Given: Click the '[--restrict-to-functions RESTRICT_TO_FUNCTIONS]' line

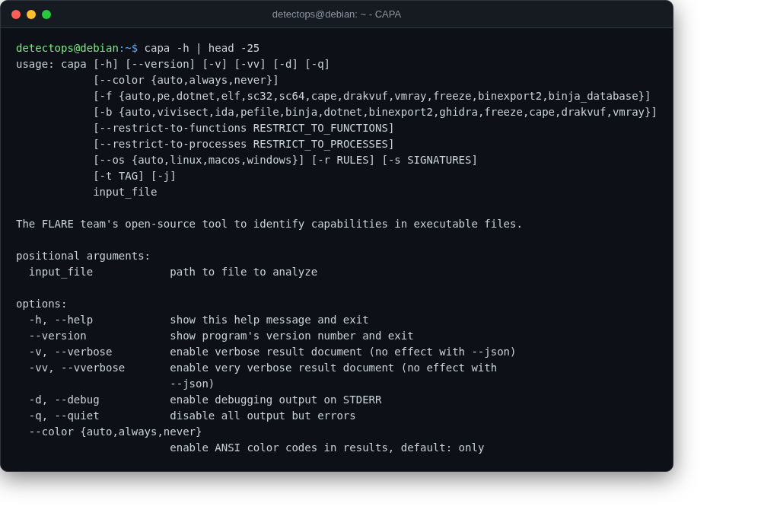Looking at the screenshot, I should 244,128.
